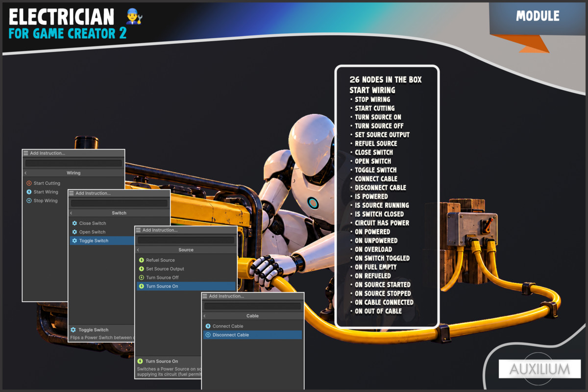
Task: Click the Turn Source On icon in list
Action: [x=142, y=286]
